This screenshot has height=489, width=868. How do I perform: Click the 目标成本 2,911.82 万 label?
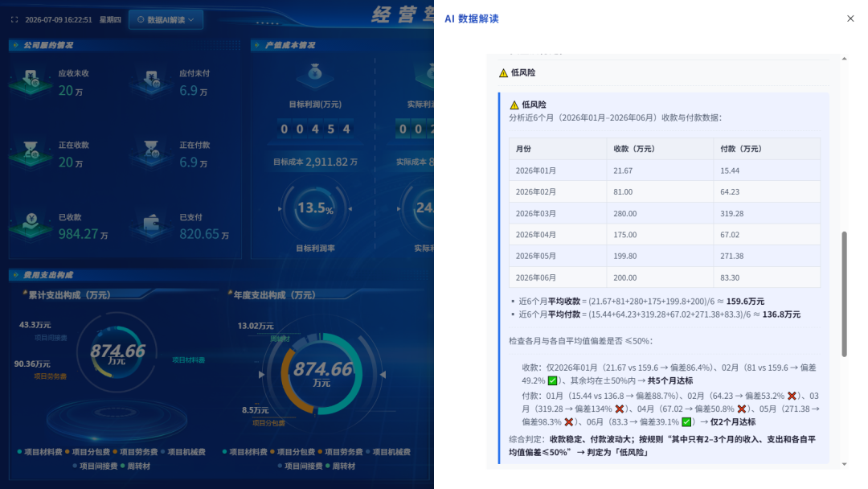pyautogui.click(x=315, y=162)
